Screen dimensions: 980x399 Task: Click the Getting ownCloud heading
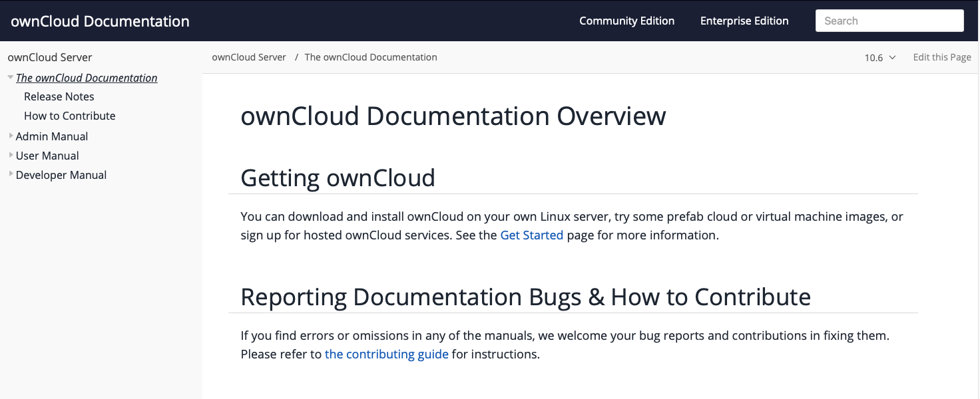click(338, 178)
